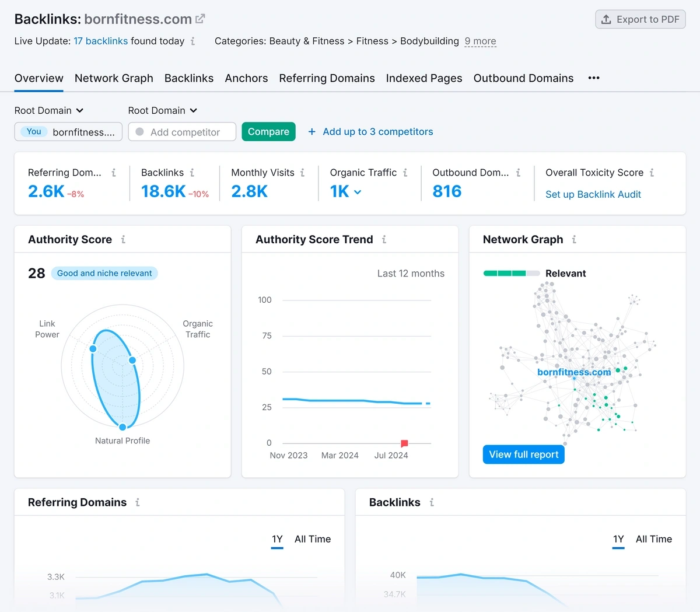Click info icon beside Backlinks chart title
The image size is (700, 612).
pos(432,502)
